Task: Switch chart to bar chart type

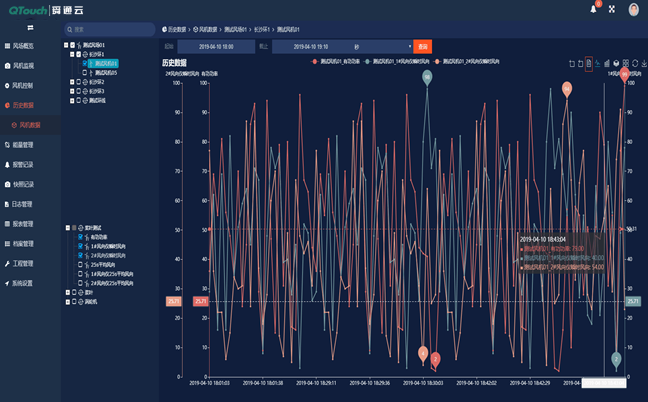Action: (606, 63)
